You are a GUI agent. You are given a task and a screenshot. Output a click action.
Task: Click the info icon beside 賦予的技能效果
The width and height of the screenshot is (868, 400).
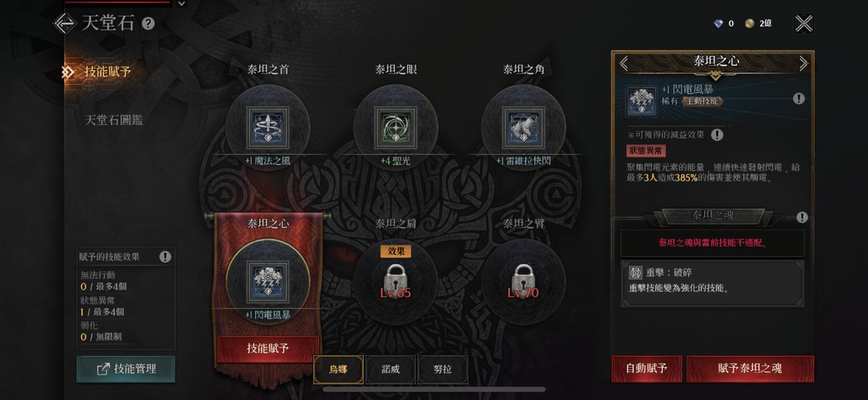pos(165,257)
